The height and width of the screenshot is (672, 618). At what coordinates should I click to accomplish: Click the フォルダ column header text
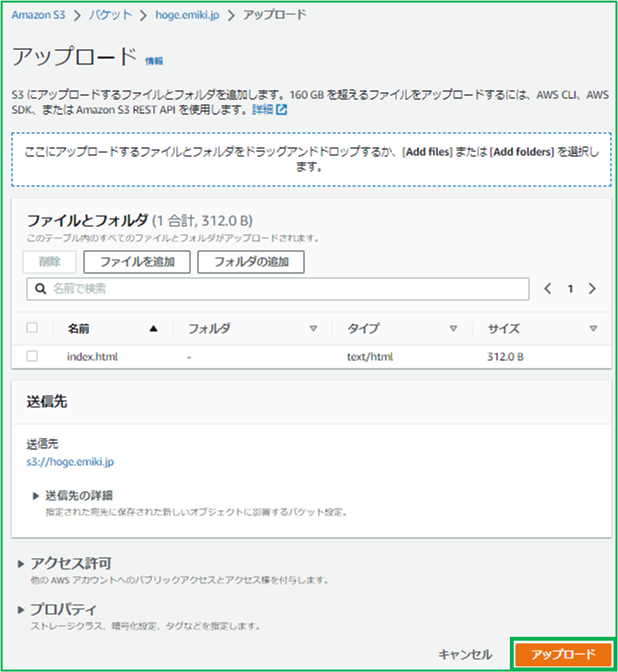pyautogui.click(x=209, y=329)
